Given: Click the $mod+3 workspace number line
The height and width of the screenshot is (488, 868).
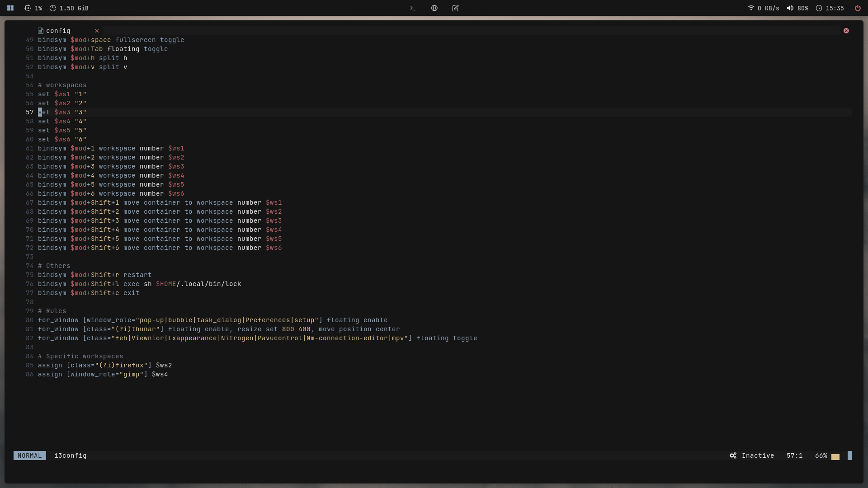Looking at the screenshot, I should click(x=111, y=166).
